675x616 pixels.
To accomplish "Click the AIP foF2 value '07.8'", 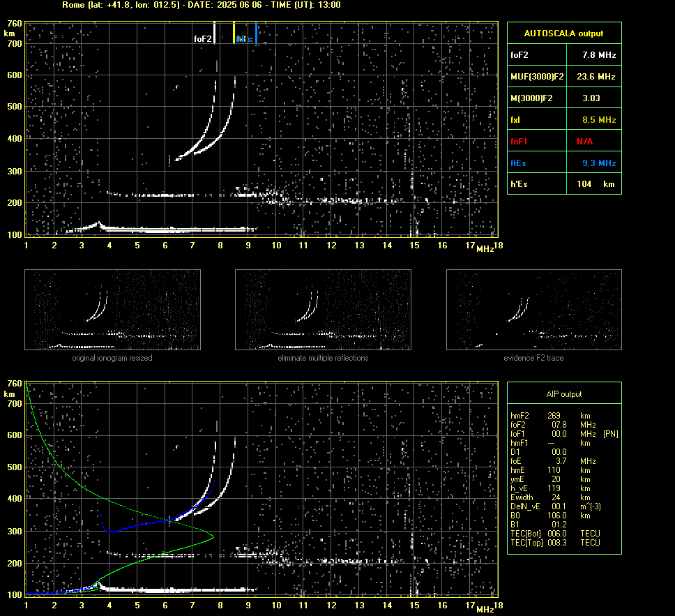I will pos(559,425).
